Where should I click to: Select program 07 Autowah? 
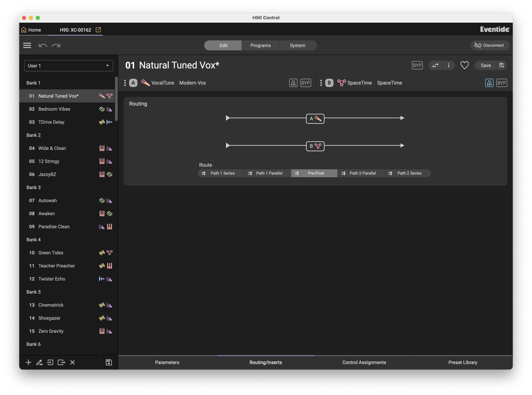pyautogui.click(x=67, y=201)
